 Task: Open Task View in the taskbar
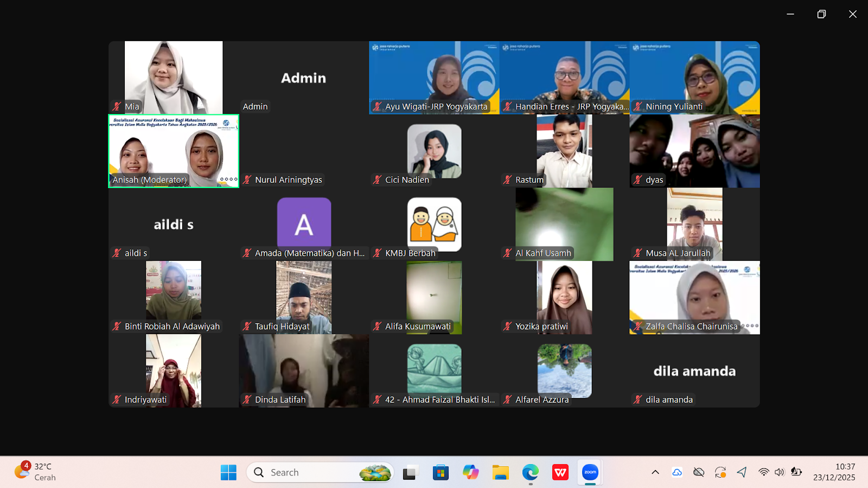[x=410, y=472]
